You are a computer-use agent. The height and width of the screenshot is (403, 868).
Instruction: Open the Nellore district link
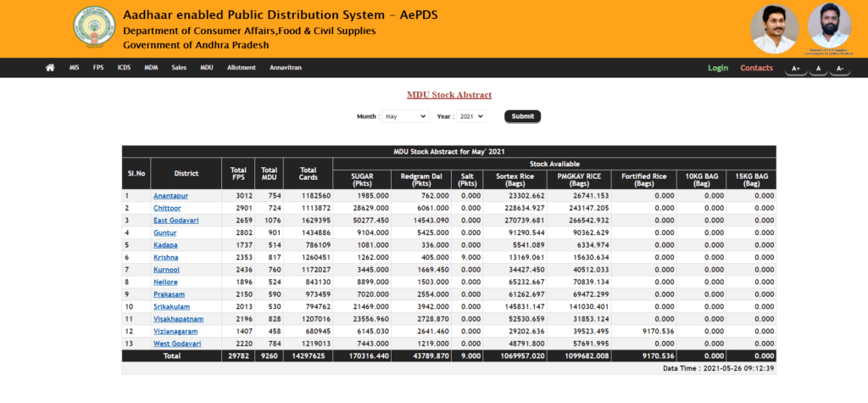pyautogui.click(x=165, y=283)
